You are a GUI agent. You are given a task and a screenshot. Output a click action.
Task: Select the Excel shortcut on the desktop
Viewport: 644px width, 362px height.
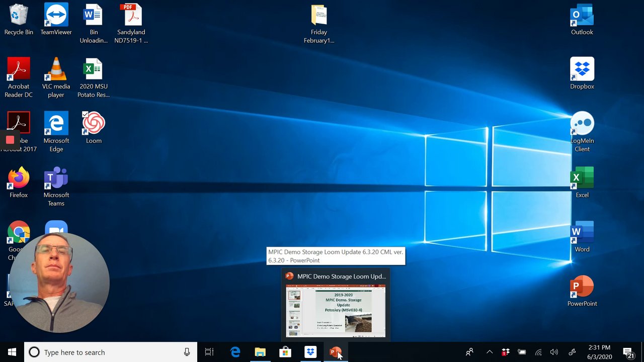tap(582, 182)
